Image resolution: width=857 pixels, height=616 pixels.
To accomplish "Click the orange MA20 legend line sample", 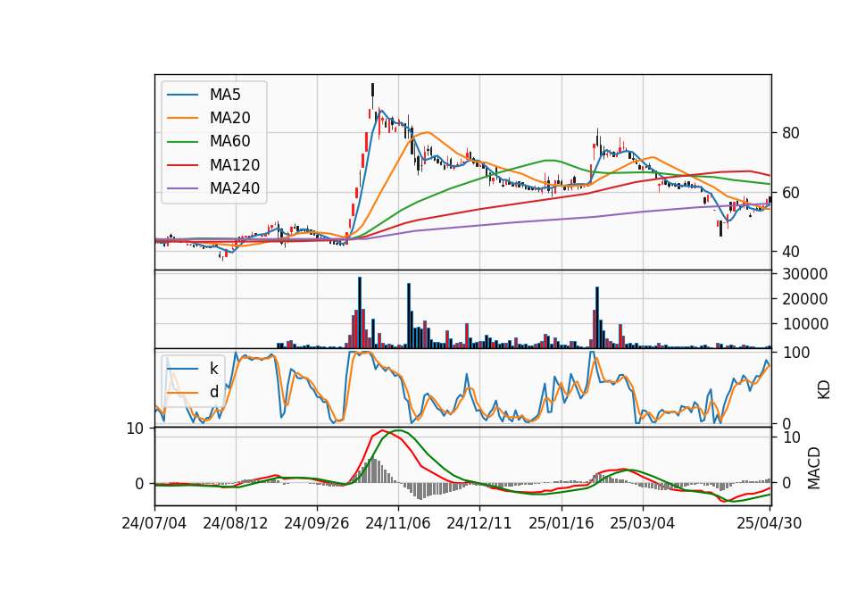I will (182, 118).
